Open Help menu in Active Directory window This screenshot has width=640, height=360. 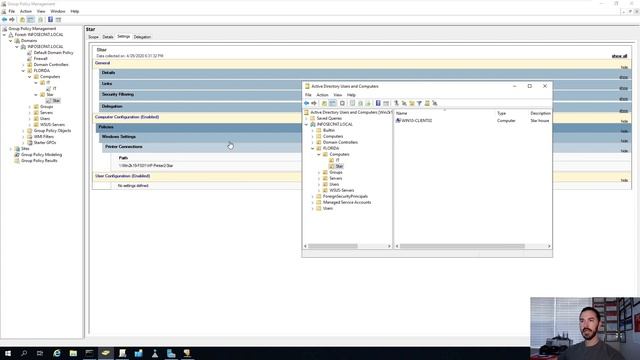[351, 95]
